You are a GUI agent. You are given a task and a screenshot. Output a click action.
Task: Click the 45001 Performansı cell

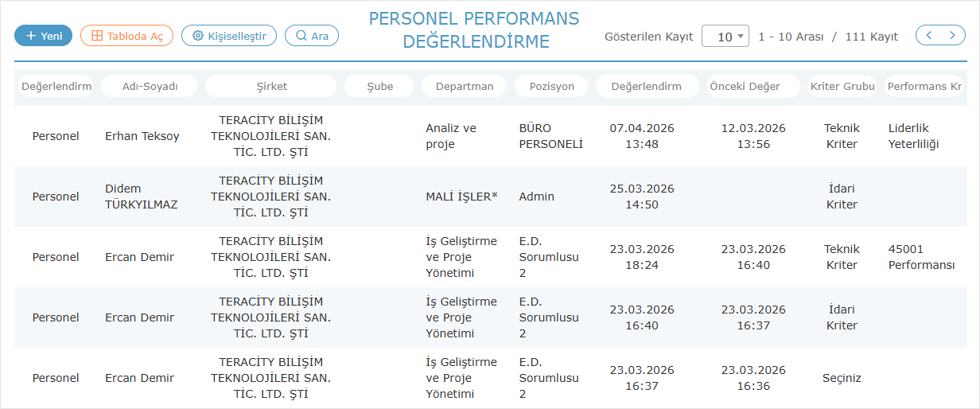921,257
